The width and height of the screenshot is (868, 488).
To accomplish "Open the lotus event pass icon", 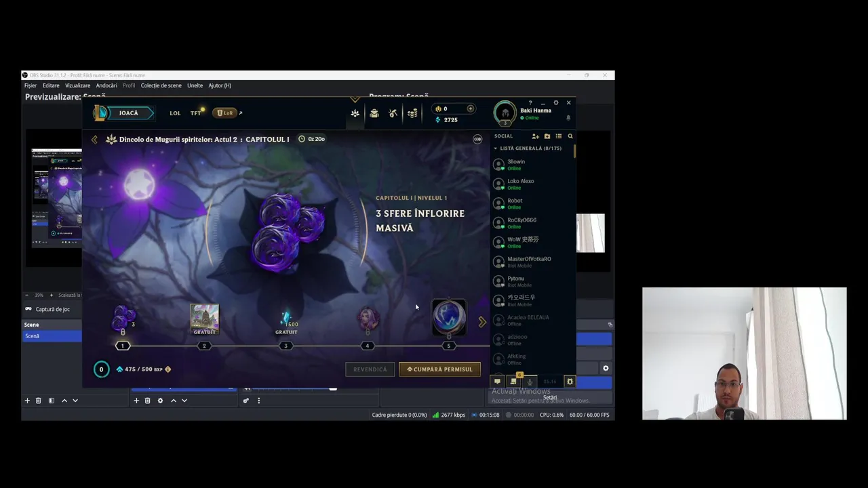I will (355, 113).
